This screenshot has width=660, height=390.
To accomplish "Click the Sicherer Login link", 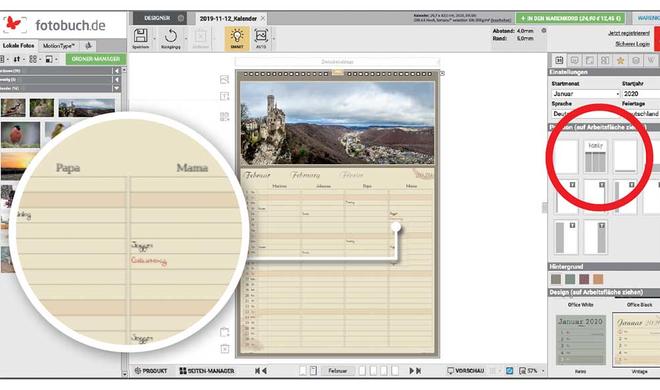I will pyautogui.click(x=633, y=44).
